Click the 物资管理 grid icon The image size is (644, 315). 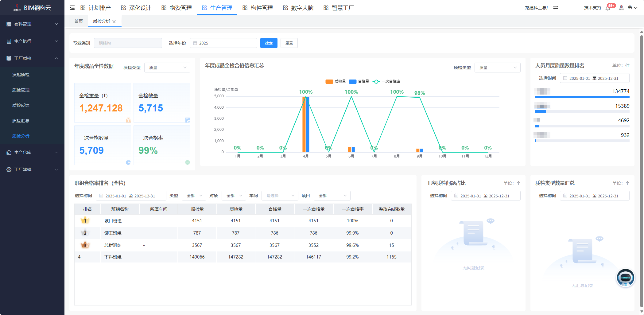[x=164, y=8]
